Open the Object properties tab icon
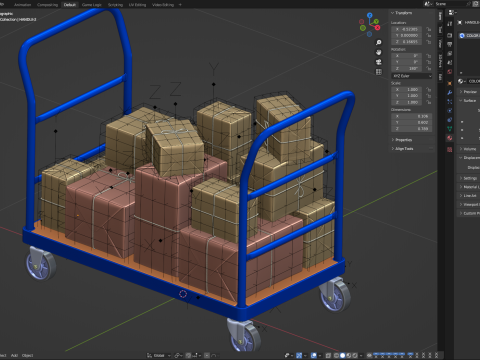 click(450, 83)
